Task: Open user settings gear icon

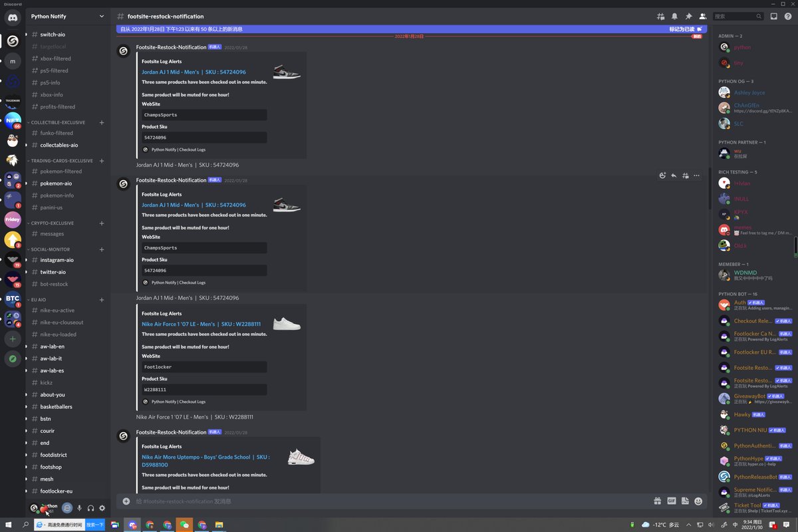Action: pos(102,508)
